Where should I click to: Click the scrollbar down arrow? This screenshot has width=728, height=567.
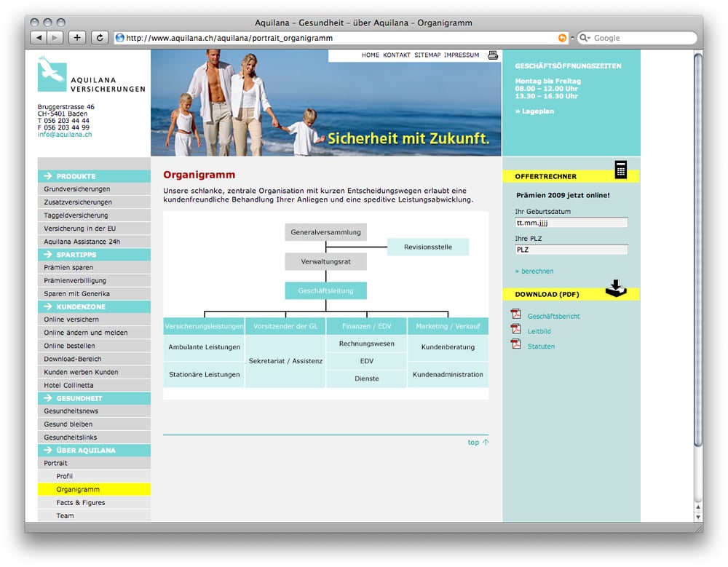[698, 517]
